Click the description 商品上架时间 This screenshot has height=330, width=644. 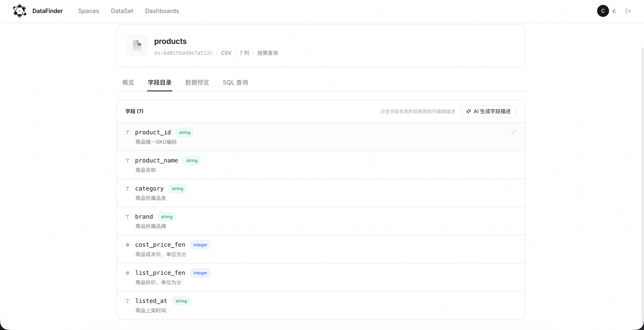(151, 311)
